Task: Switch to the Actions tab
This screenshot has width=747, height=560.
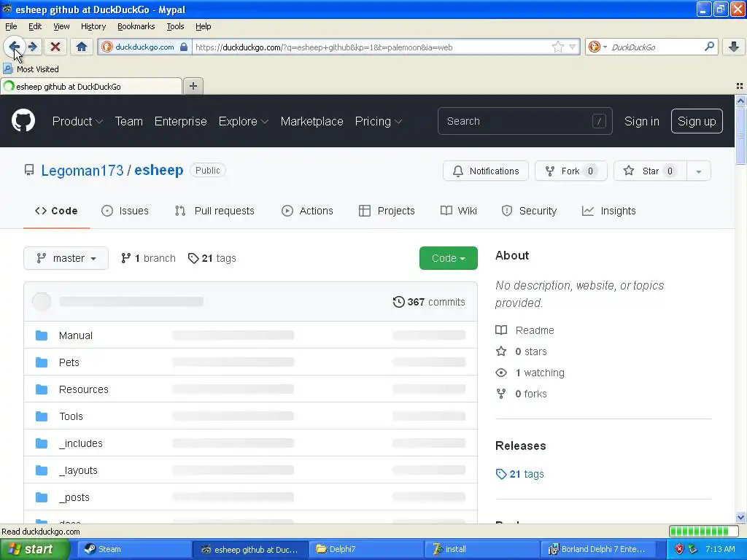Action: 307,211
